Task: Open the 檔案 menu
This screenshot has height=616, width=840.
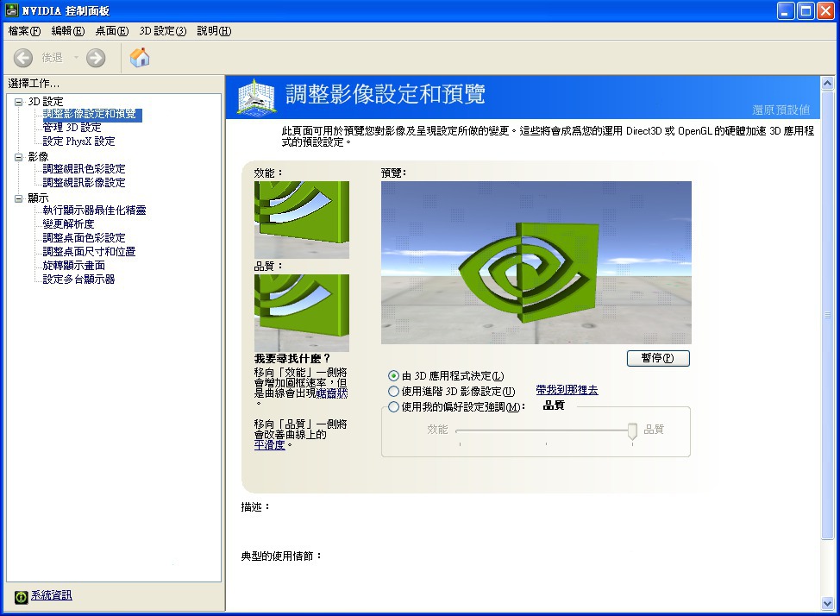Action: click(x=24, y=31)
